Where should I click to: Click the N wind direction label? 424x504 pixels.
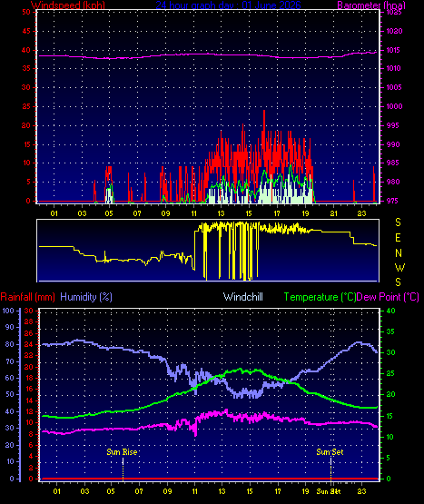click(x=399, y=253)
